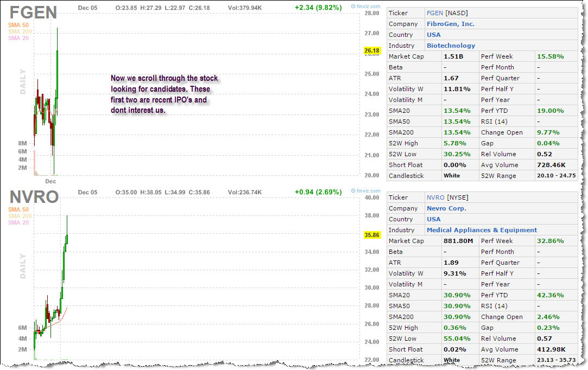Select the NVRO Change Open value 2.46%
The height and width of the screenshot is (370, 588).
tap(548, 317)
